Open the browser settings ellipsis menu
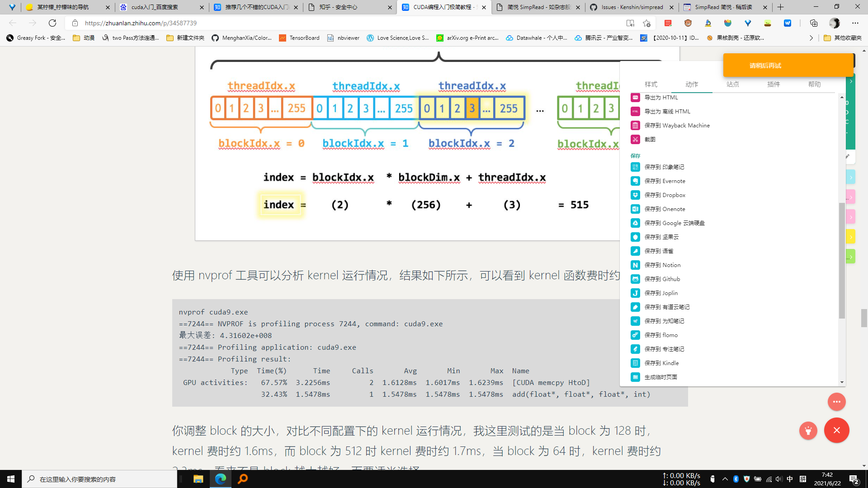 (855, 23)
